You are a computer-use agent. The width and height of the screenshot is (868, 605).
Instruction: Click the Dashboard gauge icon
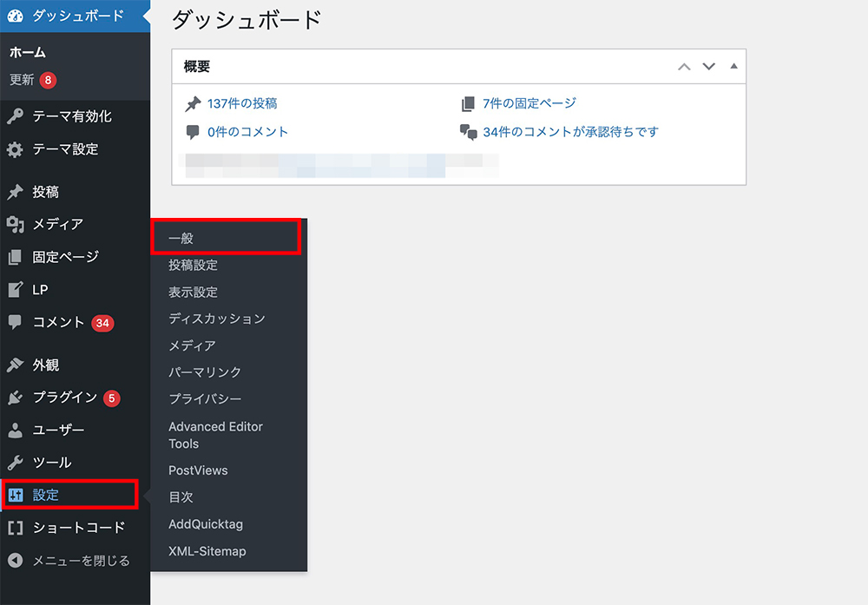tap(16, 16)
